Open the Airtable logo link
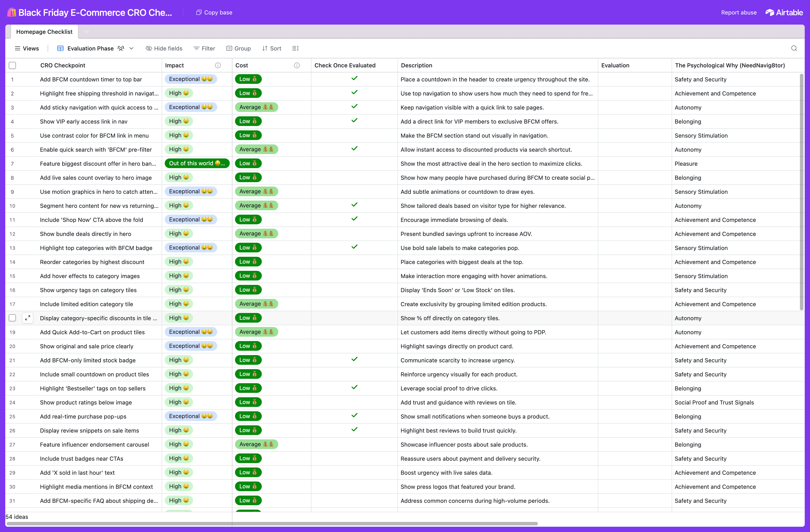Viewport: 810px width, 532px height. [784, 13]
